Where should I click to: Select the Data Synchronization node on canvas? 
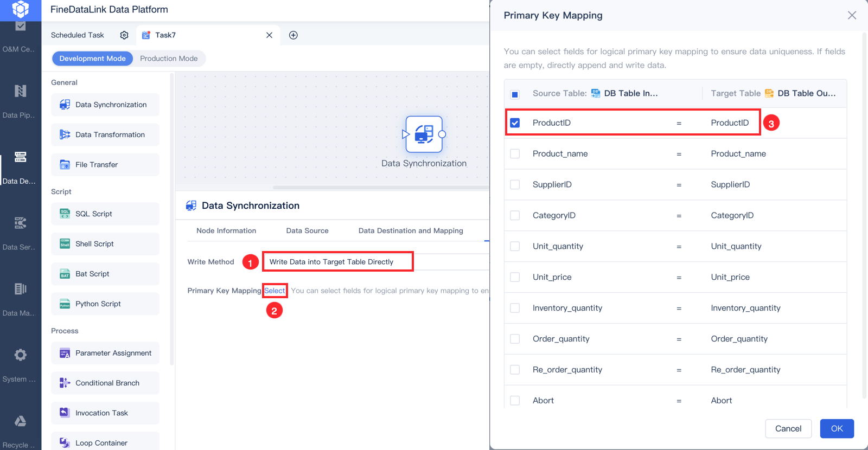click(424, 134)
